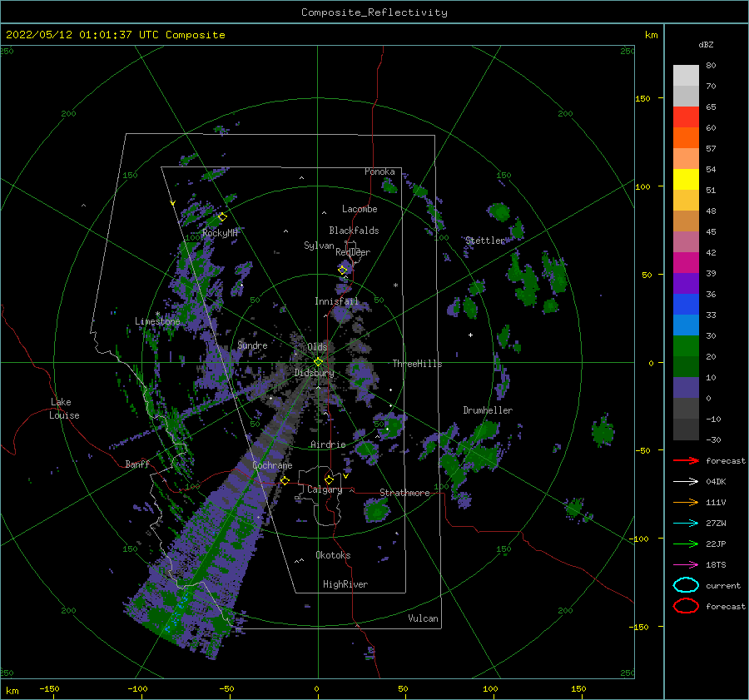The height and width of the screenshot is (700, 749).
Task: Click the Composite_Reflectivity title text
Action: 374,12
